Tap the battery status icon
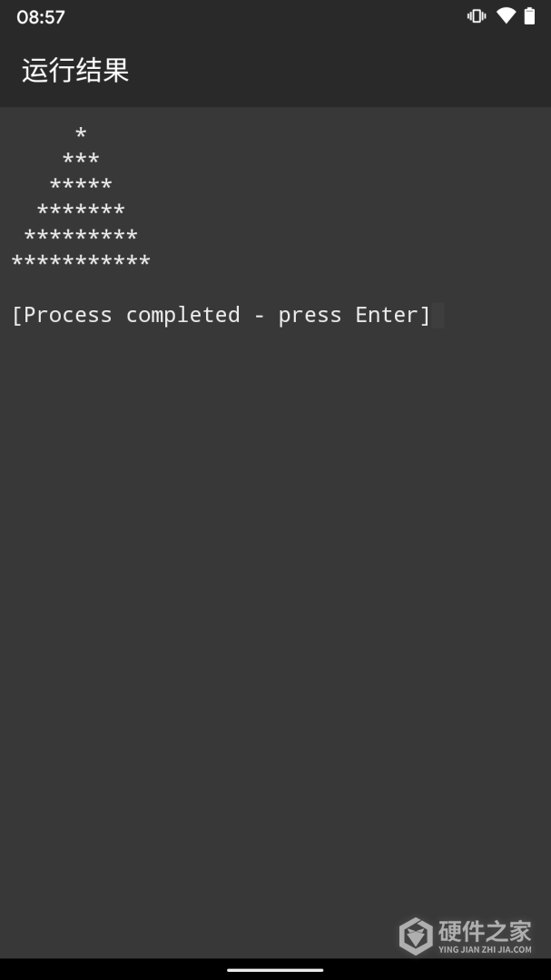This screenshot has width=551, height=980. click(x=530, y=15)
